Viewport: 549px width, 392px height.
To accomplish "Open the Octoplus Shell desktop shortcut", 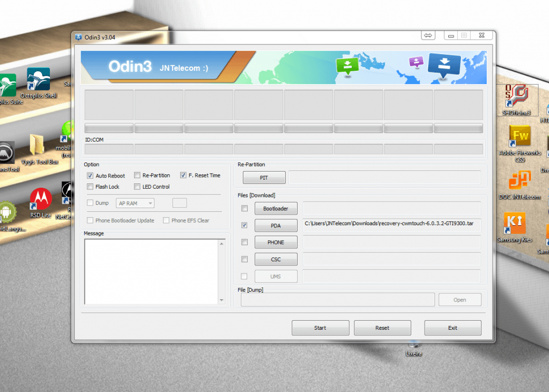I will [x=38, y=83].
